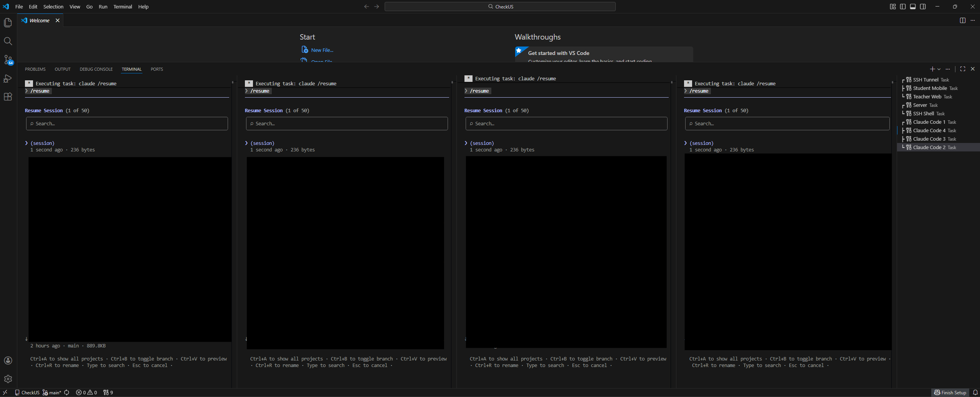Click Finish Setup in the status bar
The height and width of the screenshot is (397, 980).
[x=950, y=392]
